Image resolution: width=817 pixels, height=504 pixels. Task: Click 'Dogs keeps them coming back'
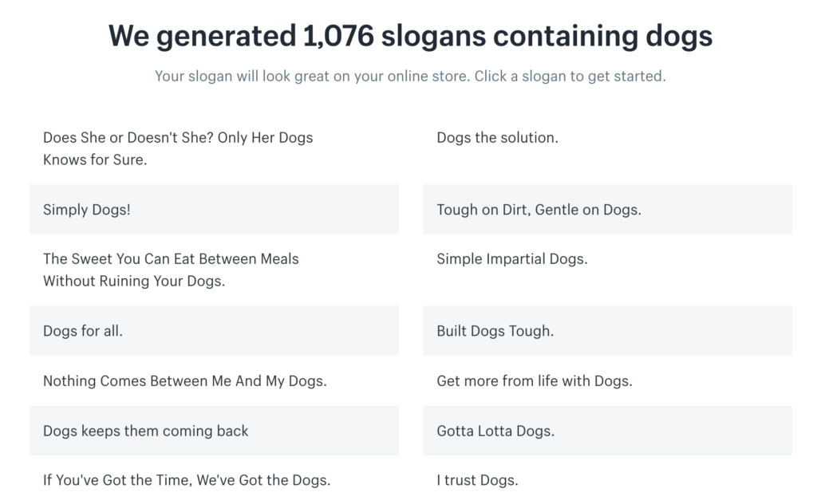(x=145, y=431)
